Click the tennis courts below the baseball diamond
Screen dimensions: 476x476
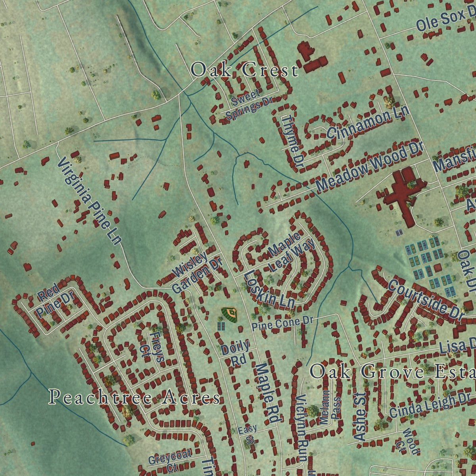tap(221, 326)
